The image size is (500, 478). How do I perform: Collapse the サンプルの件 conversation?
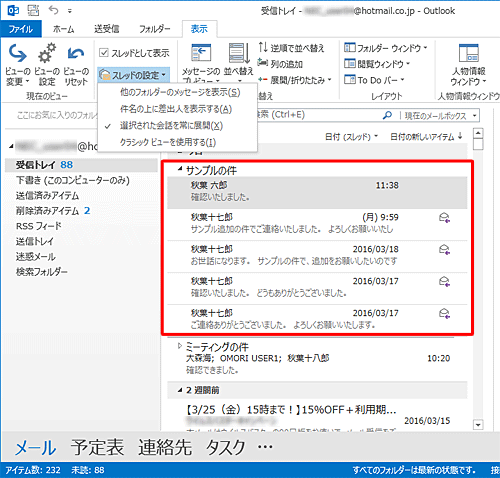[180, 169]
